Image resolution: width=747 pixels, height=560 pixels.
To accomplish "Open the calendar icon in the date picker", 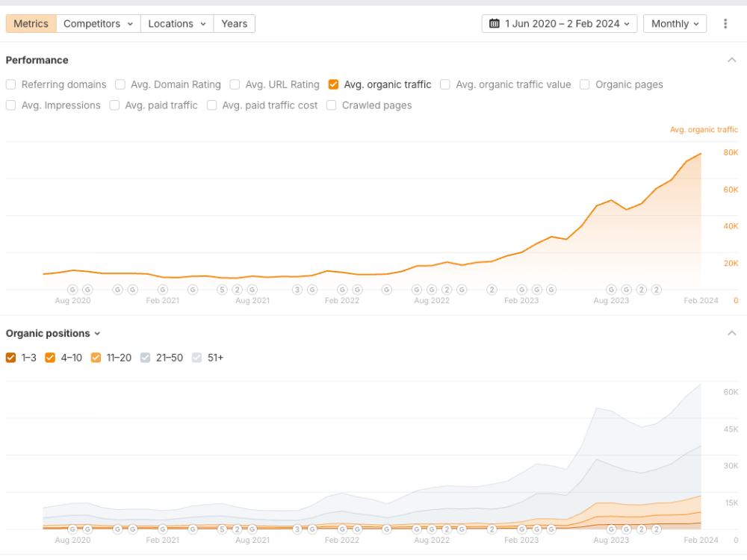I will tap(495, 23).
